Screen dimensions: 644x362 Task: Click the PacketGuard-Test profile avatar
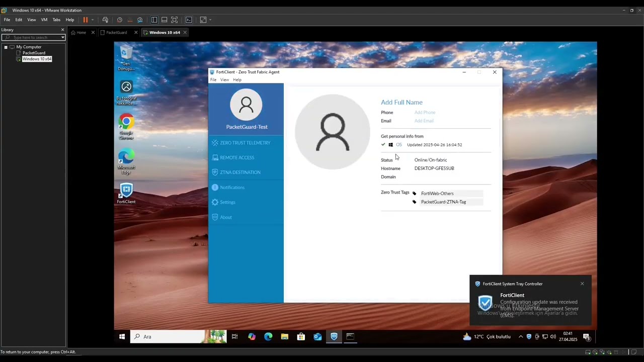pyautogui.click(x=246, y=105)
